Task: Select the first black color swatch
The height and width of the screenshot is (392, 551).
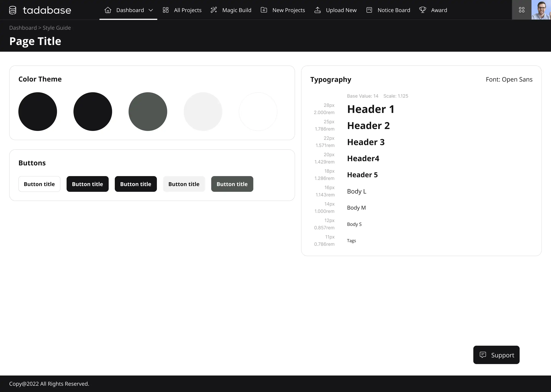Action: tap(38, 112)
